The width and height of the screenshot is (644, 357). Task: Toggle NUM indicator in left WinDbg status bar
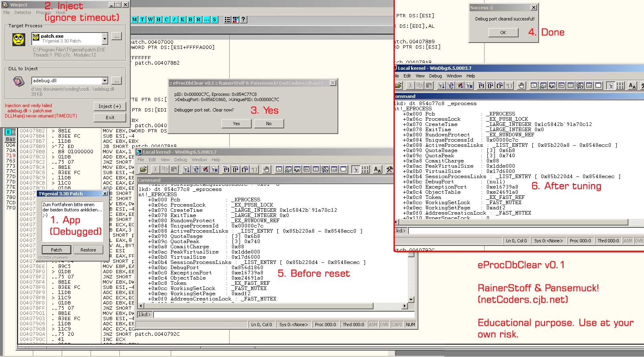click(410, 325)
